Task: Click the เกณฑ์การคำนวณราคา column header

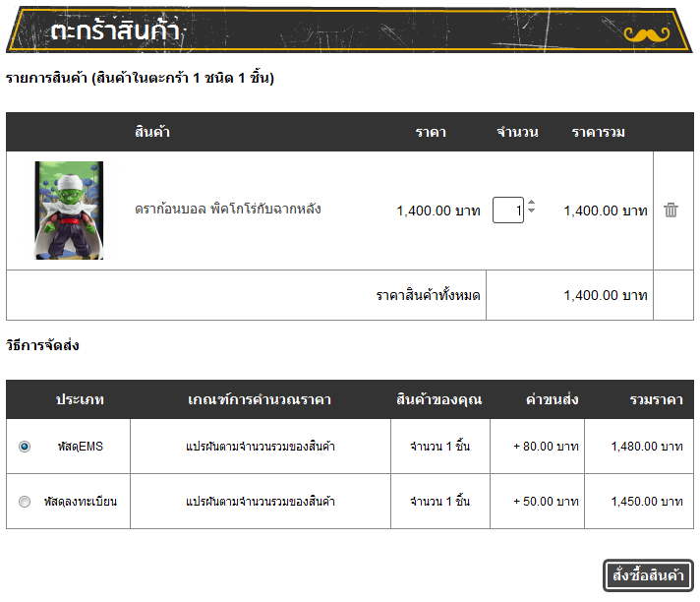Action: [259, 399]
